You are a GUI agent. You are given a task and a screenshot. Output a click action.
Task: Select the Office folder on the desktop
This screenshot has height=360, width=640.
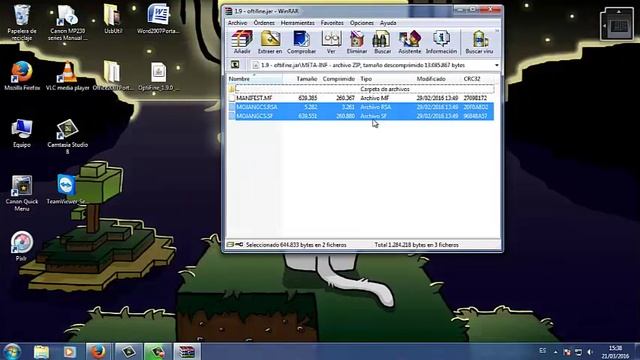coord(113,76)
